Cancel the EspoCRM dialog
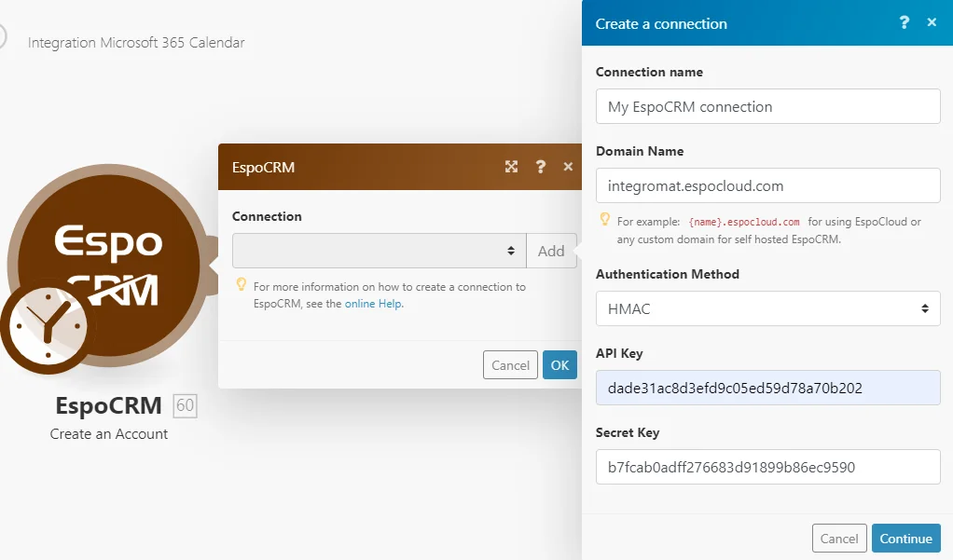This screenshot has width=953, height=560. (511, 365)
